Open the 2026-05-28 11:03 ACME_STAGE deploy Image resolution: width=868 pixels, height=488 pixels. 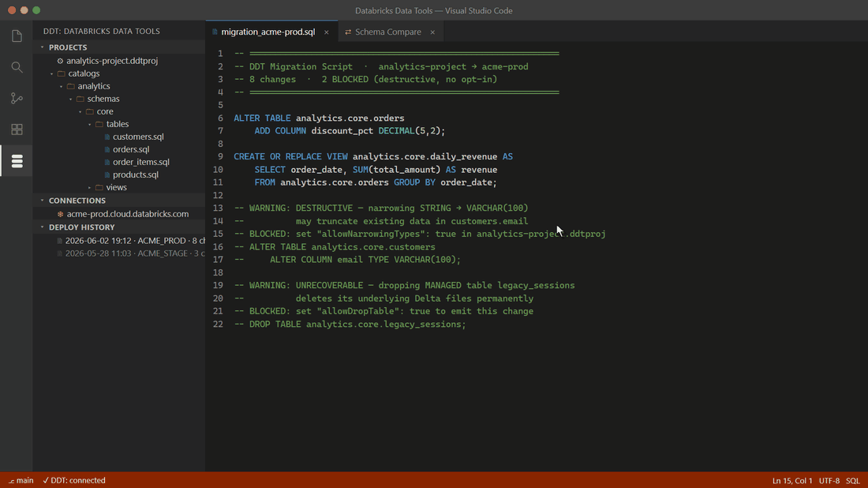135,253
